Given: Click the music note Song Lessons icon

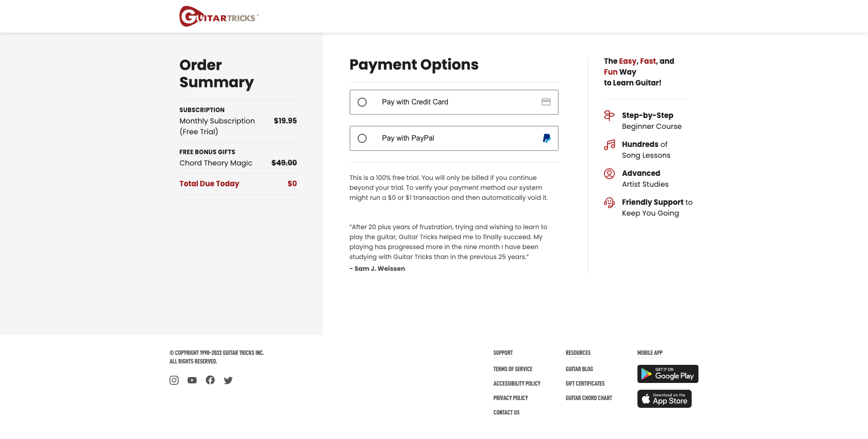Looking at the screenshot, I should [609, 145].
